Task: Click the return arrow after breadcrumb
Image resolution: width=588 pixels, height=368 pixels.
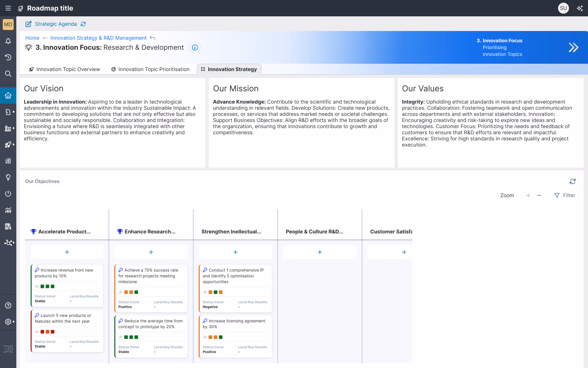Action: pos(152,38)
